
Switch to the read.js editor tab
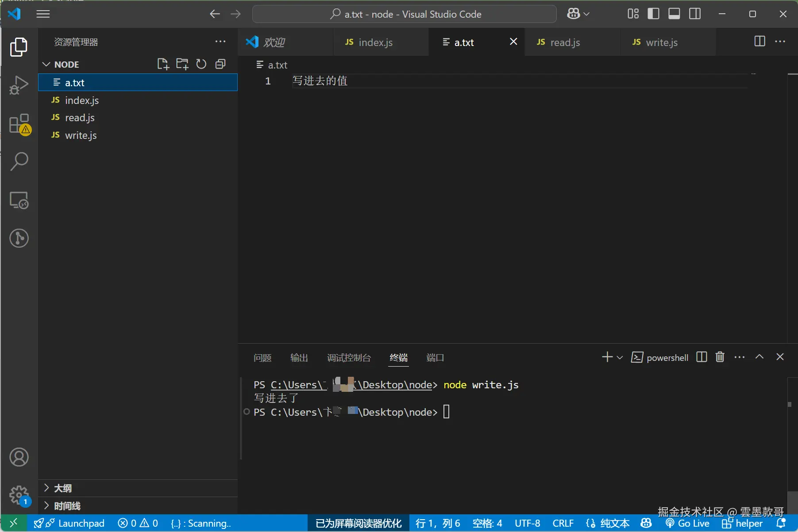pos(572,42)
